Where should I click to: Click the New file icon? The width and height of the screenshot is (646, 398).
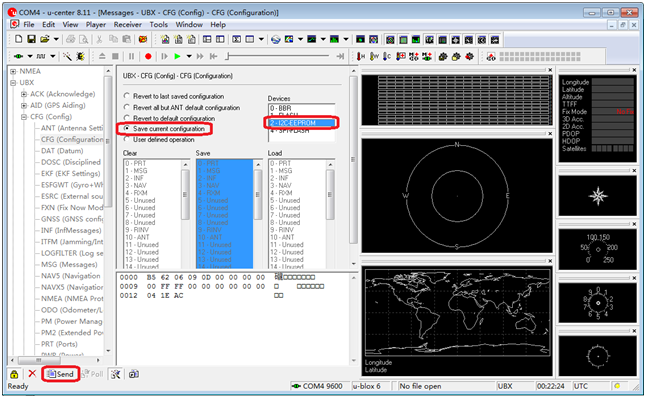[18, 39]
